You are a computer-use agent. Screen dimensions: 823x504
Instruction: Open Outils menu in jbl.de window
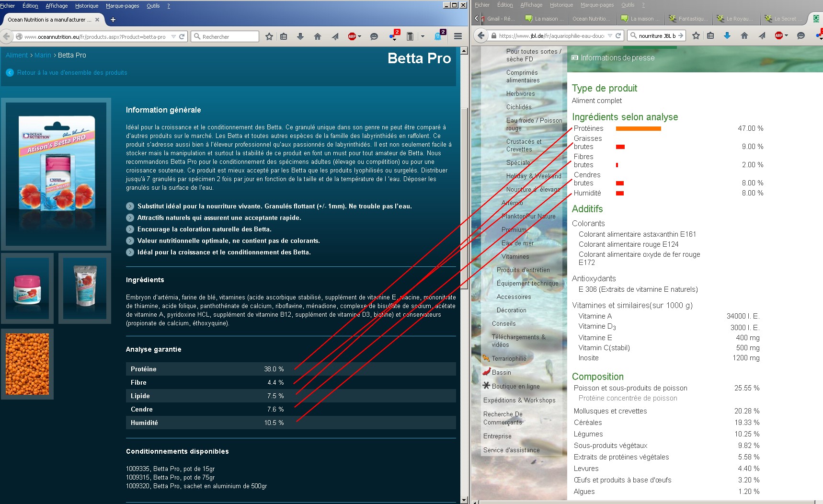pos(628,5)
